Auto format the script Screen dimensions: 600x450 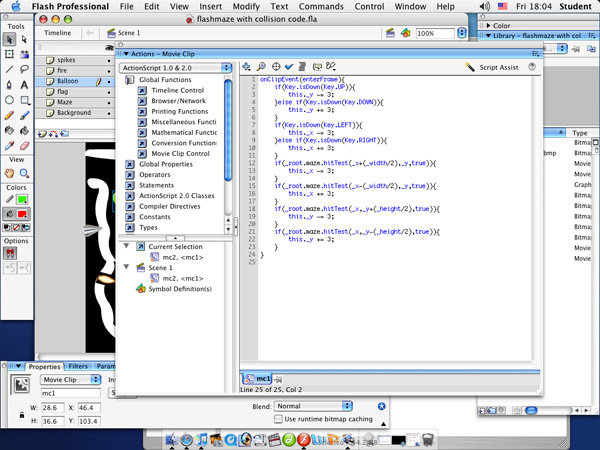302,67
